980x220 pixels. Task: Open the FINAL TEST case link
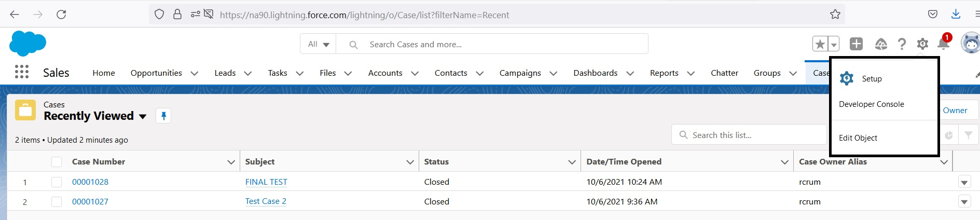coord(266,182)
